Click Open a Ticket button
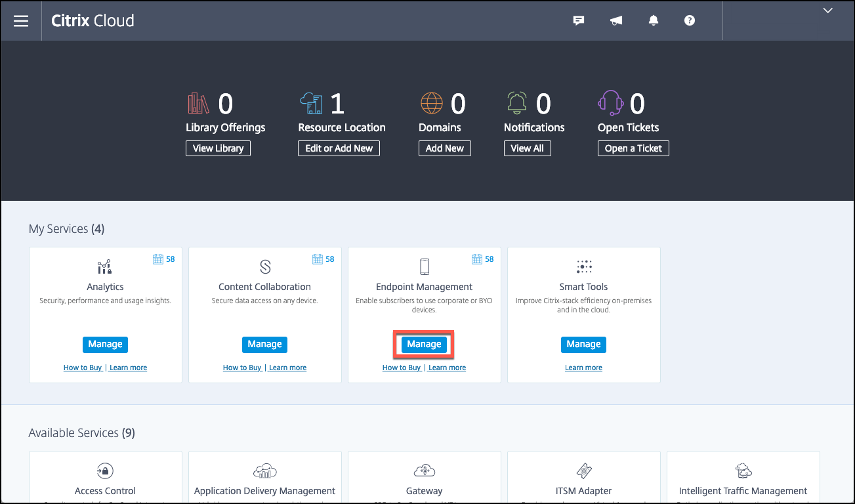This screenshot has height=504, width=855. [x=633, y=148]
